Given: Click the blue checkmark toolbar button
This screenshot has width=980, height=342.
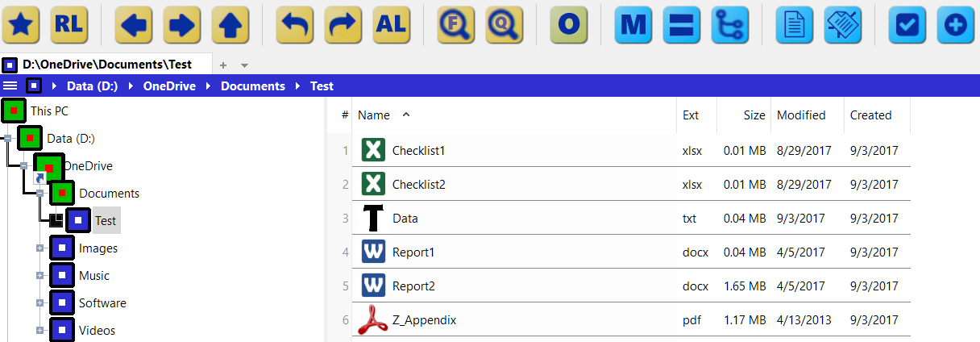Looking at the screenshot, I should pyautogui.click(x=907, y=25).
